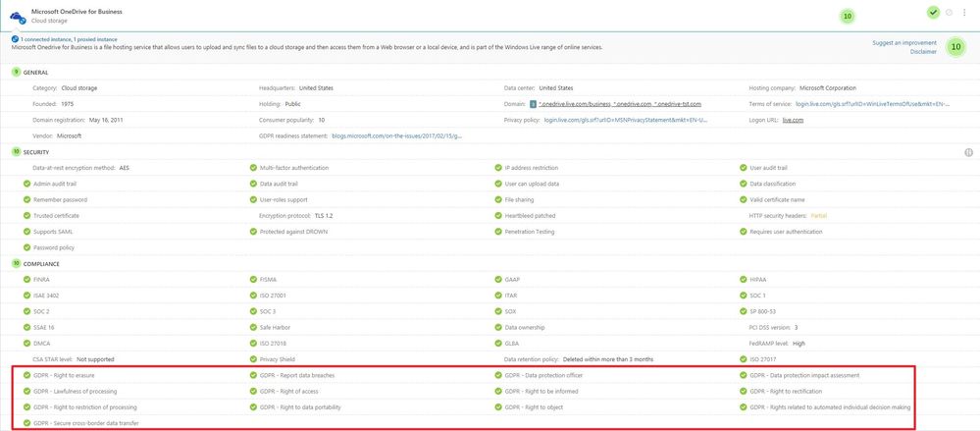Click the ISO 27001 check icon
Screen dimensions: 980x431
253,296
